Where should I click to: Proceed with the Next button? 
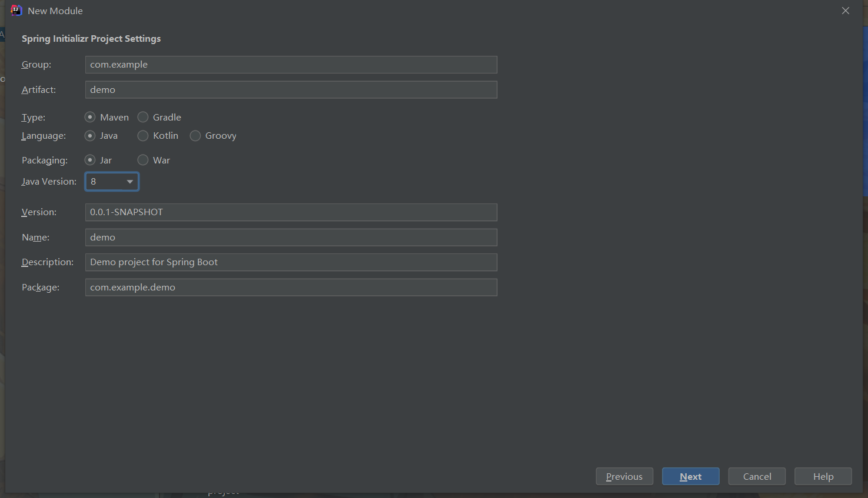691,476
